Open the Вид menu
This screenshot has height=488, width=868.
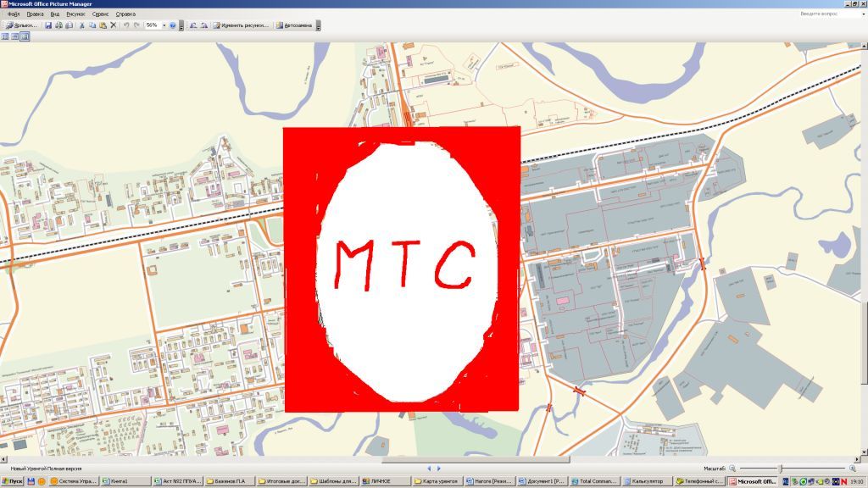click(x=54, y=14)
